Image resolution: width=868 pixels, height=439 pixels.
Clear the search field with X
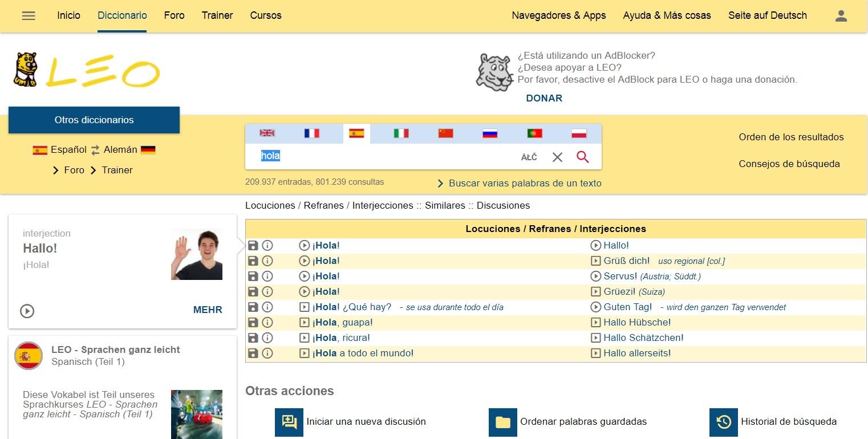pos(557,157)
